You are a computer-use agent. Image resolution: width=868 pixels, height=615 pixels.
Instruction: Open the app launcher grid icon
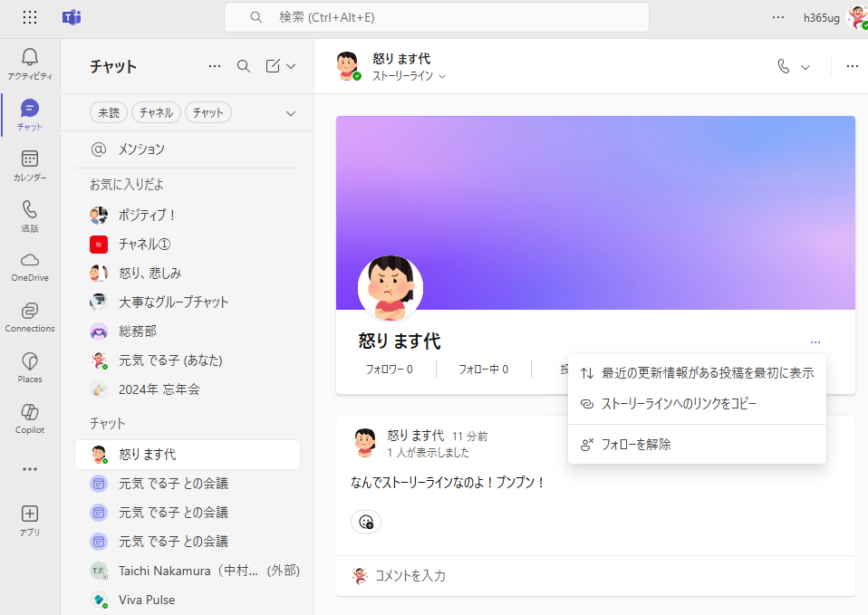[30, 18]
